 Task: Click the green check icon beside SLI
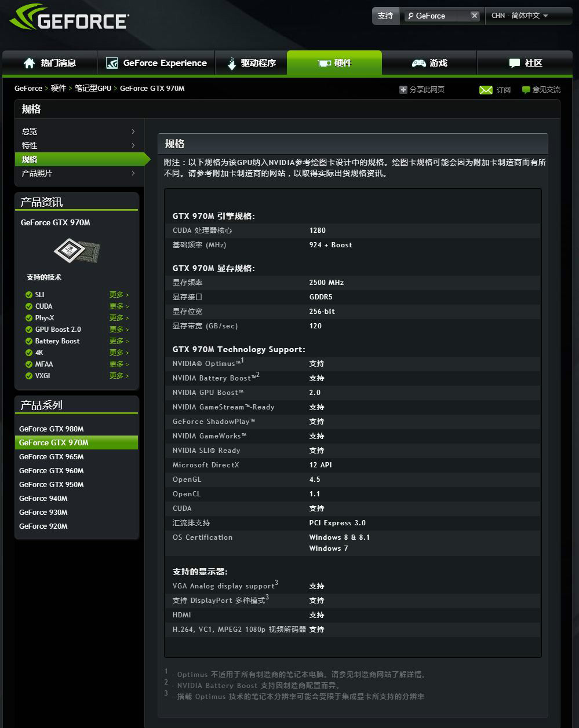point(29,295)
